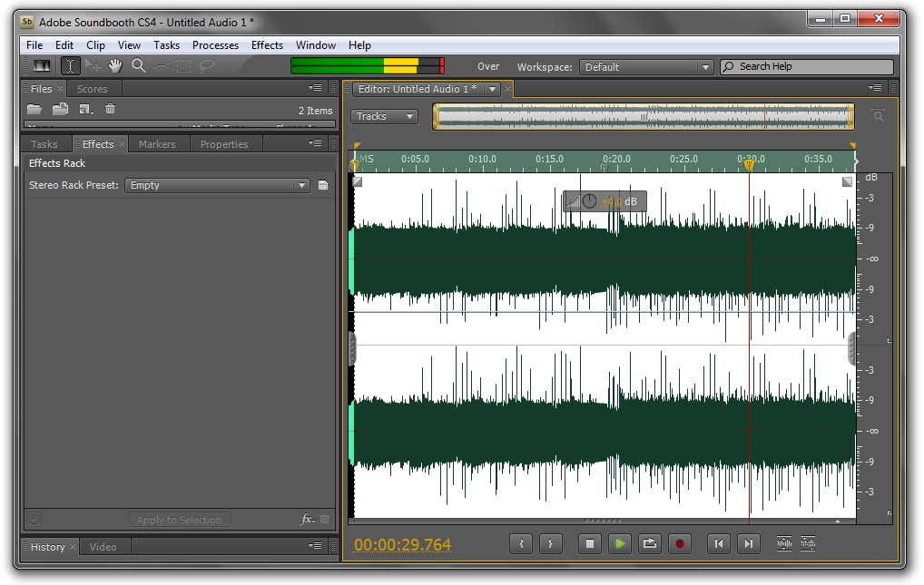Open the Files panel options menu
This screenshot has height=585, width=924.
(x=315, y=88)
